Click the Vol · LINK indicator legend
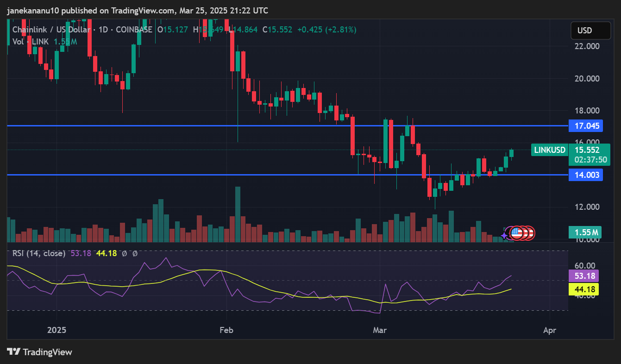Image resolution: width=621 pixels, height=364 pixels. (31, 42)
